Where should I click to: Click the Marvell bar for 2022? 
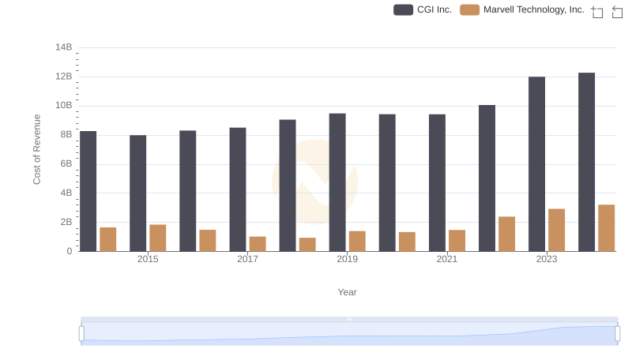tap(506, 234)
